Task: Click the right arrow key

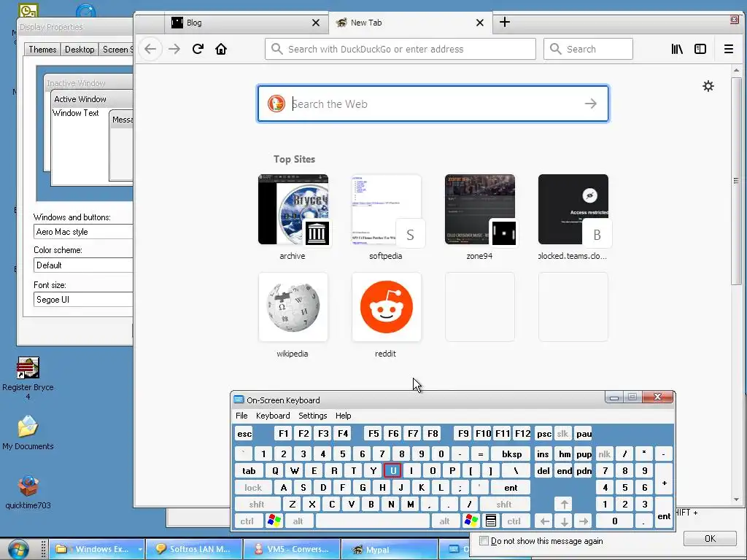Action: coord(584,521)
